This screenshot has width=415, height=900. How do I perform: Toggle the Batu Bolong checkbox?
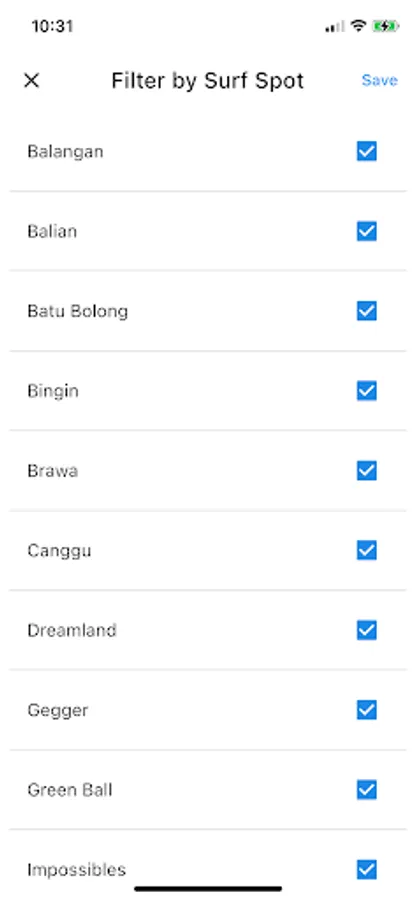(x=366, y=311)
